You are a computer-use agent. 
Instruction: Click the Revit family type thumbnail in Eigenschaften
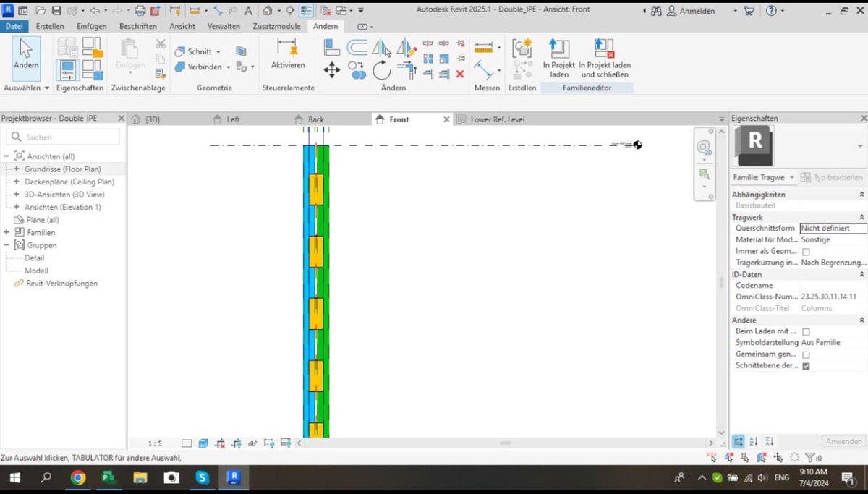click(x=753, y=146)
